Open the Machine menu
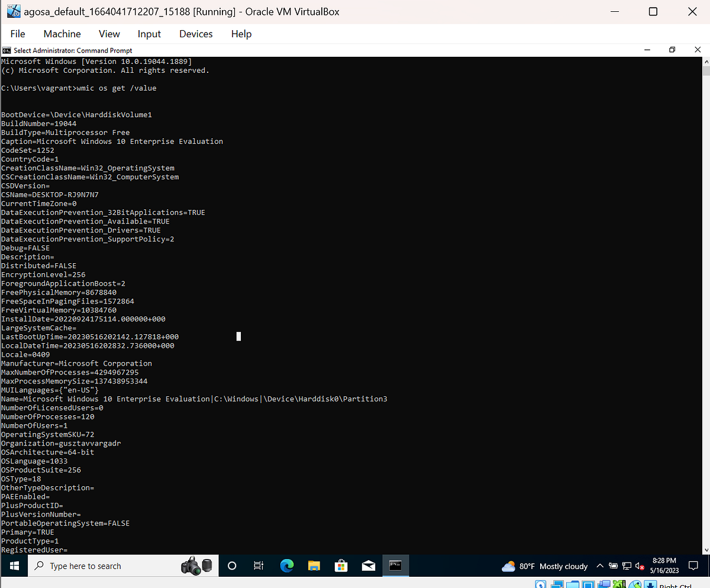 point(62,34)
